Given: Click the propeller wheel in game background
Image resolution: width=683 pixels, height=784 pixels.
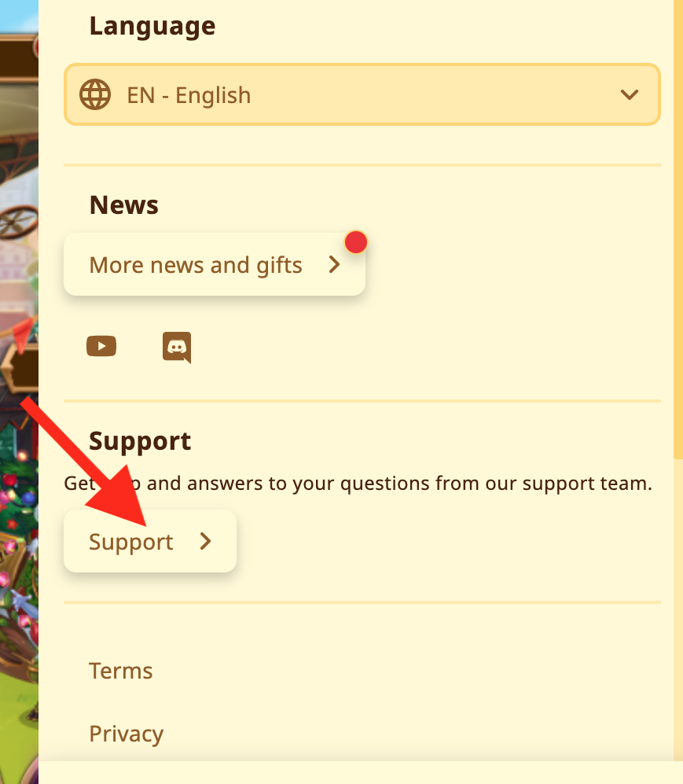Looking at the screenshot, I should (x=19, y=222).
